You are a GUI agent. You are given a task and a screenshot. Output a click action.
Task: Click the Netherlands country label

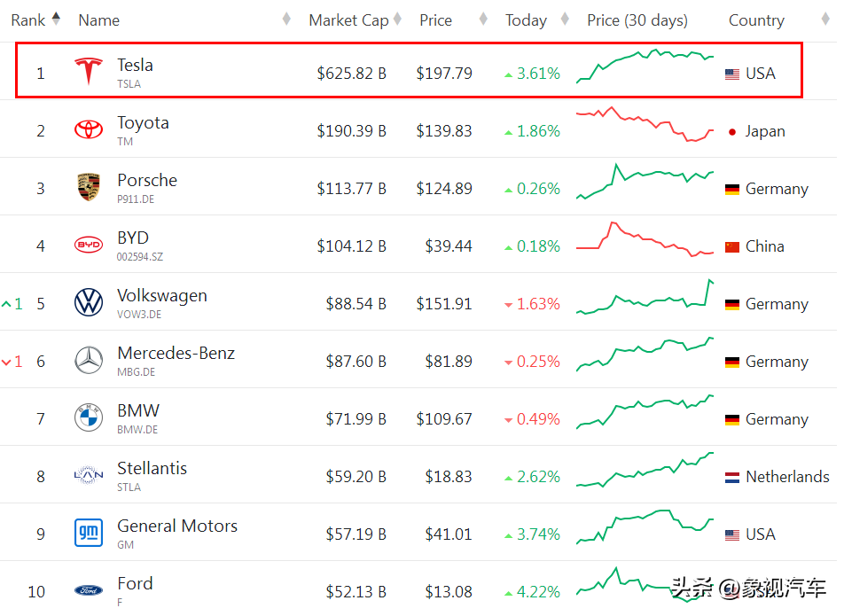tap(787, 477)
